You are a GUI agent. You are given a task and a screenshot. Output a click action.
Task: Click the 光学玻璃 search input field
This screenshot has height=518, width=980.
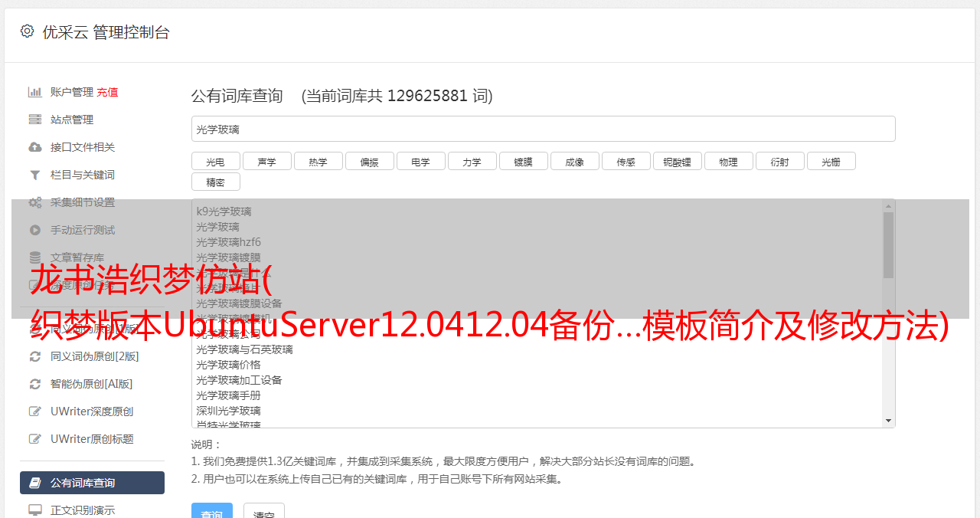point(543,129)
